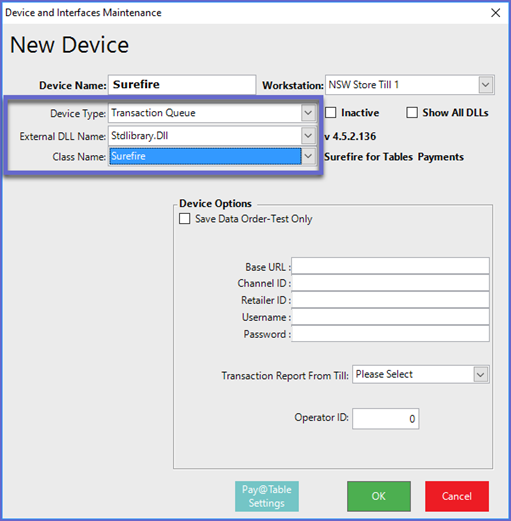The height and width of the screenshot is (521, 511).
Task: Tick the Inactive checkbox
Action: click(330, 112)
